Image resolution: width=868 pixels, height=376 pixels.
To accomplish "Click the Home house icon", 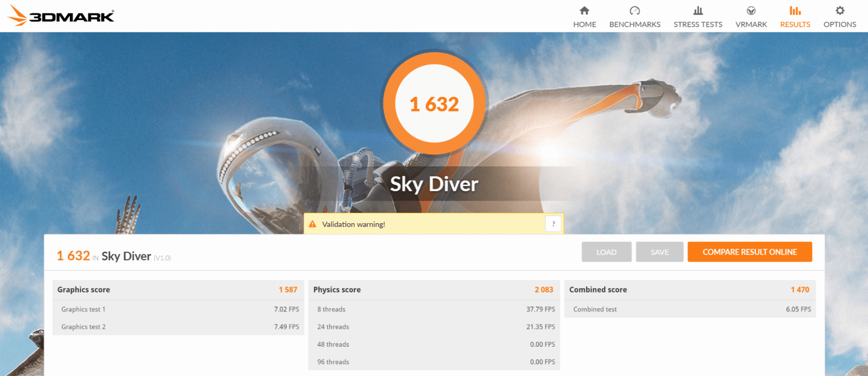I will [x=584, y=10].
